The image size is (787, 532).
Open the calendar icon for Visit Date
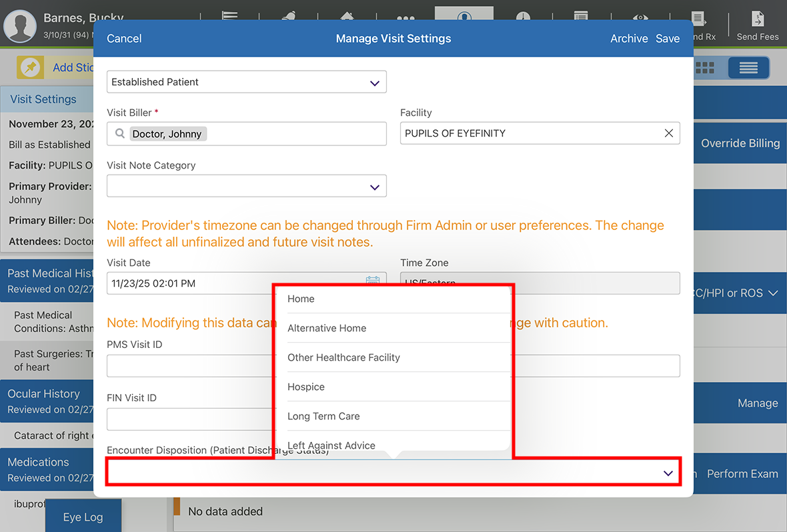click(x=372, y=281)
